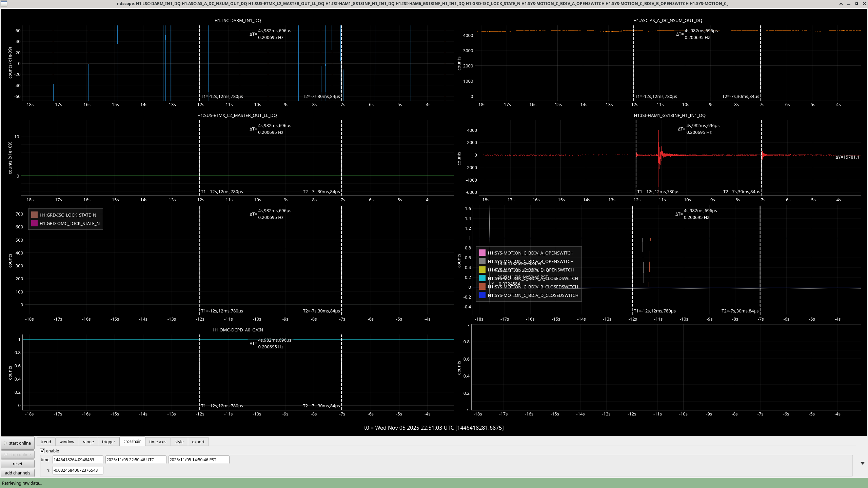
Task: Click the start online play icon
Action: click(x=5, y=443)
